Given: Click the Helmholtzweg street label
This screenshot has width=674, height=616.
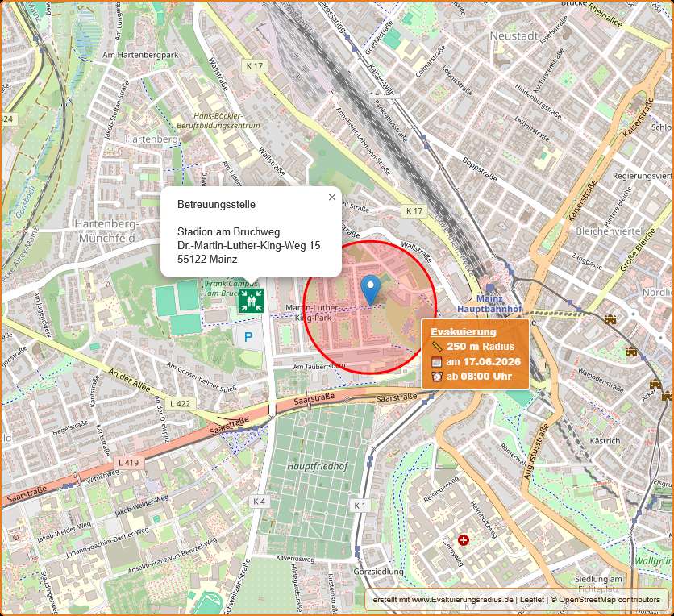Looking at the screenshot, I should click(484, 520).
